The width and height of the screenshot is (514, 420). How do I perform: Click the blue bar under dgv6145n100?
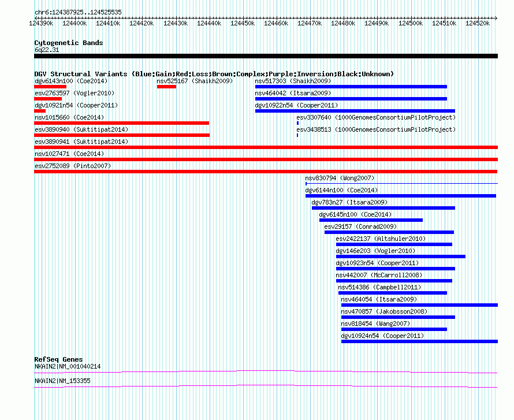[371, 220]
